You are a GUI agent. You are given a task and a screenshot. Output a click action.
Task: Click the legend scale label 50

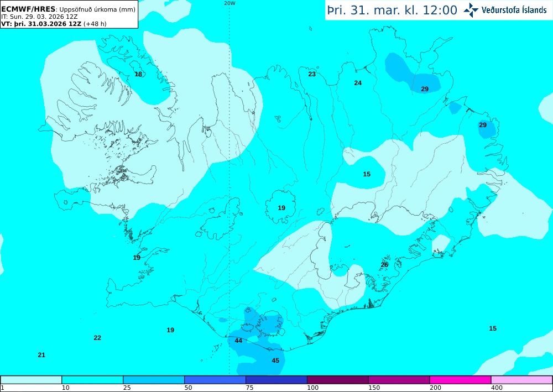pos(189,388)
